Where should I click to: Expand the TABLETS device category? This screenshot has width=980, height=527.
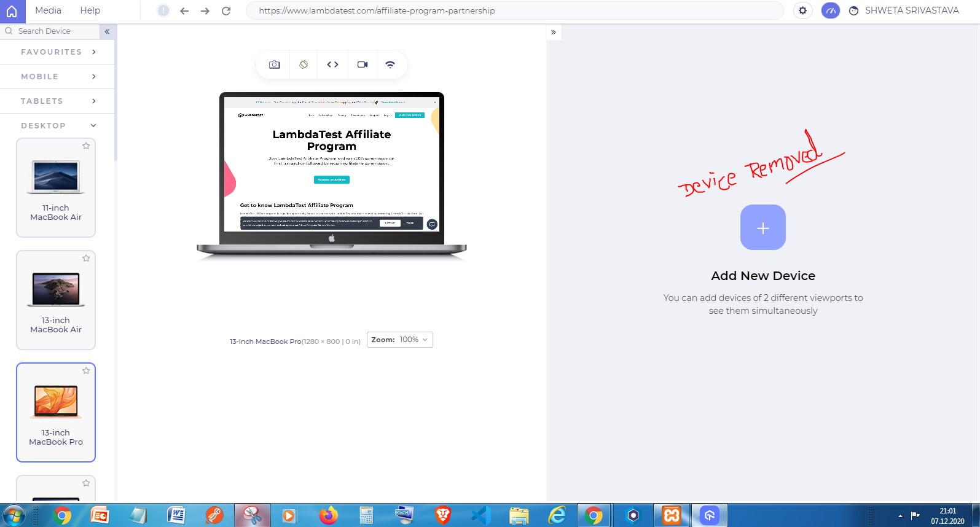(x=57, y=101)
